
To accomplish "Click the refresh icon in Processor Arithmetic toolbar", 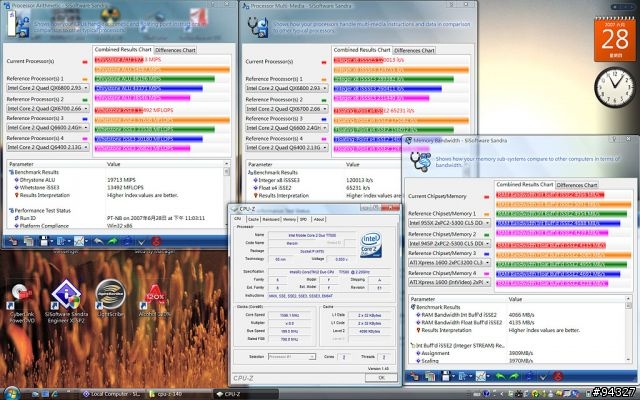I will click(127, 241).
